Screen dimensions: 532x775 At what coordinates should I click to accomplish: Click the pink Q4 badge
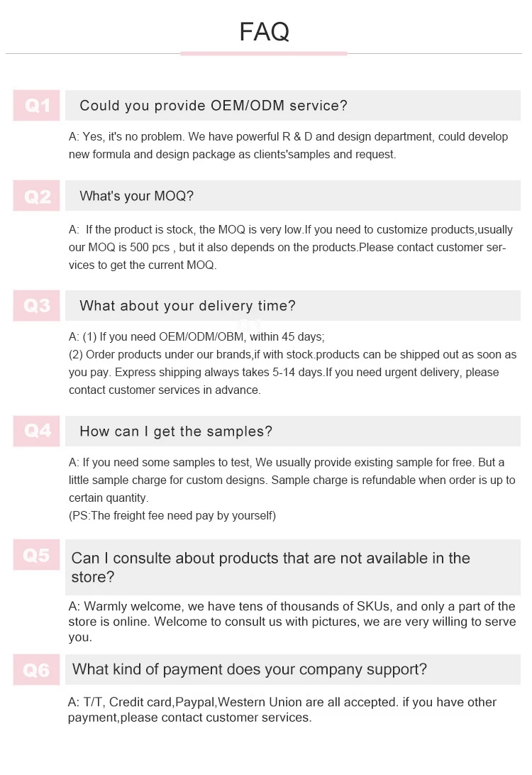(x=37, y=431)
